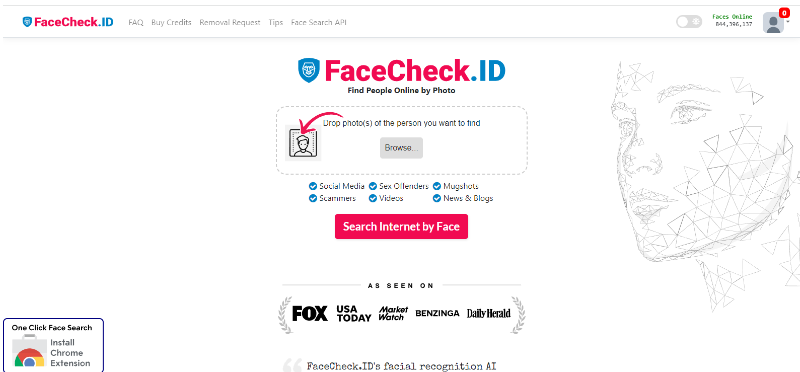Click the large FaceCheck.ID center logo

click(x=402, y=71)
